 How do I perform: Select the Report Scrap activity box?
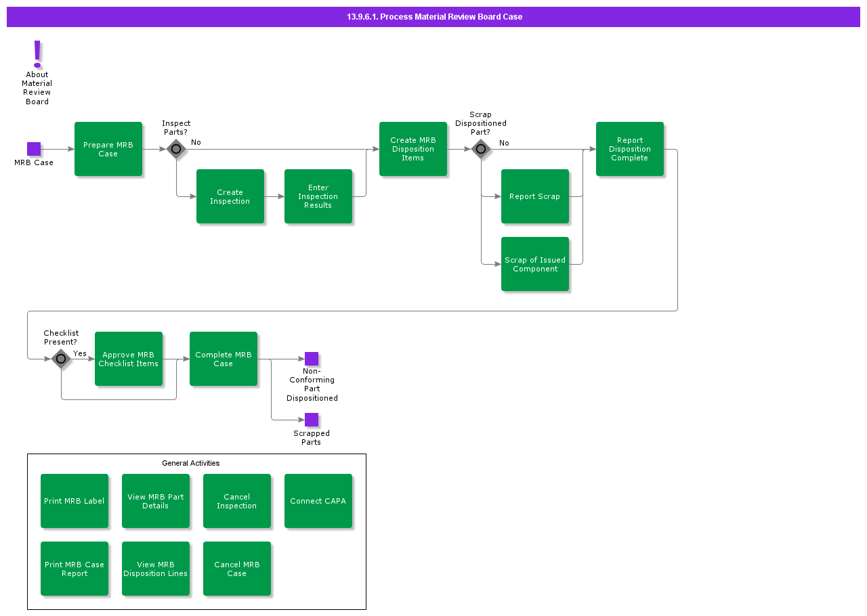coord(535,196)
